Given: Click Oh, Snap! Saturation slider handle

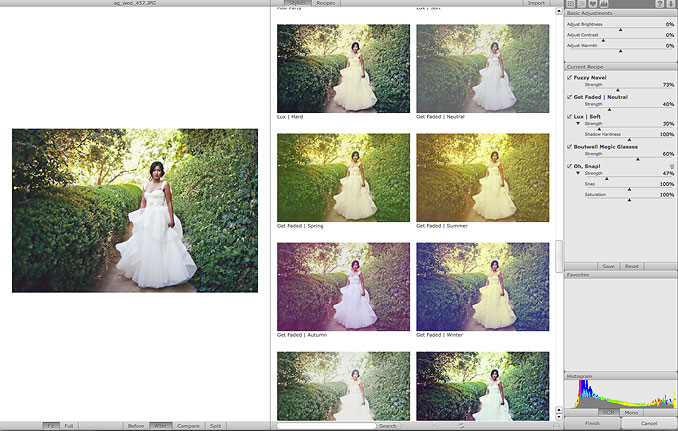Looking at the screenshot, I should [629, 200].
